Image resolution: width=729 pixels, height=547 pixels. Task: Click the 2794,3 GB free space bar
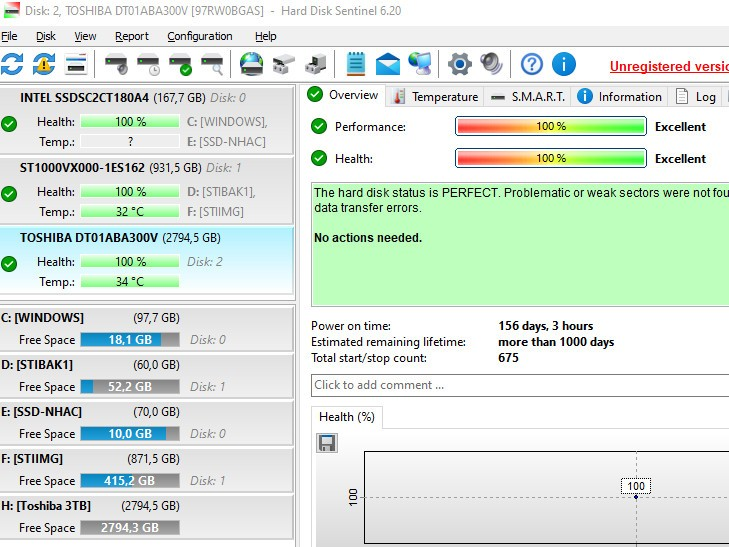click(130, 527)
